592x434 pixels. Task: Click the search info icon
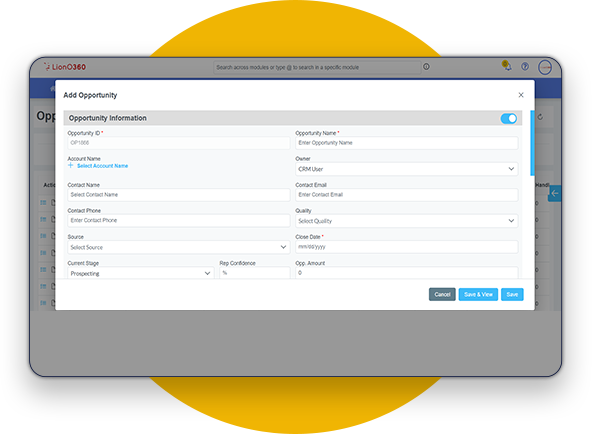(426, 67)
